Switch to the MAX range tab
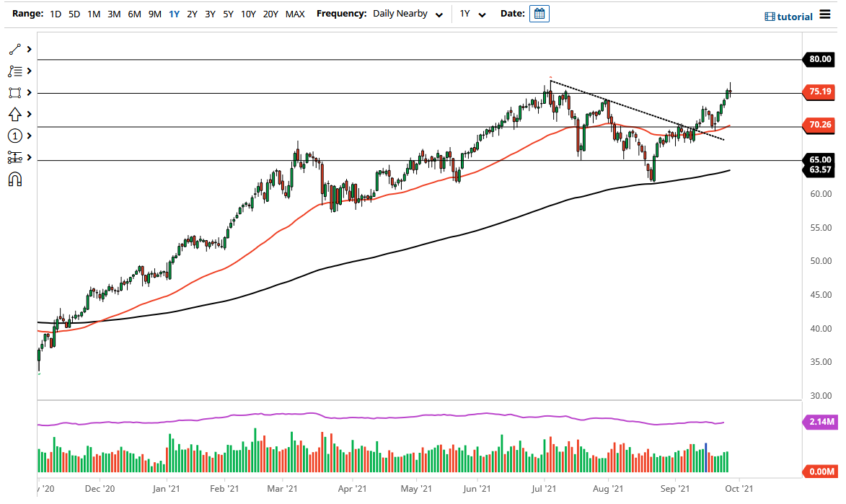This screenshot has height=504, width=846. [295, 13]
